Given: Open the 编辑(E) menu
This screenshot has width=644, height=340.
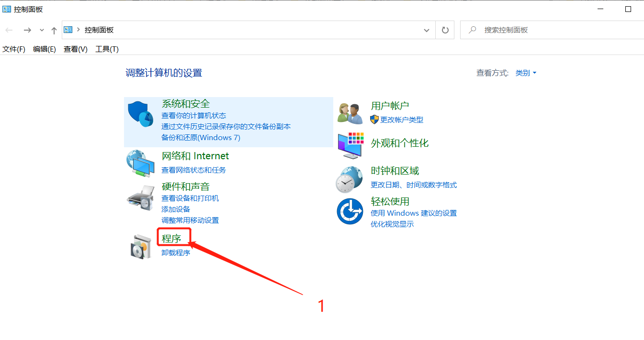Looking at the screenshot, I should coord(45,49).
